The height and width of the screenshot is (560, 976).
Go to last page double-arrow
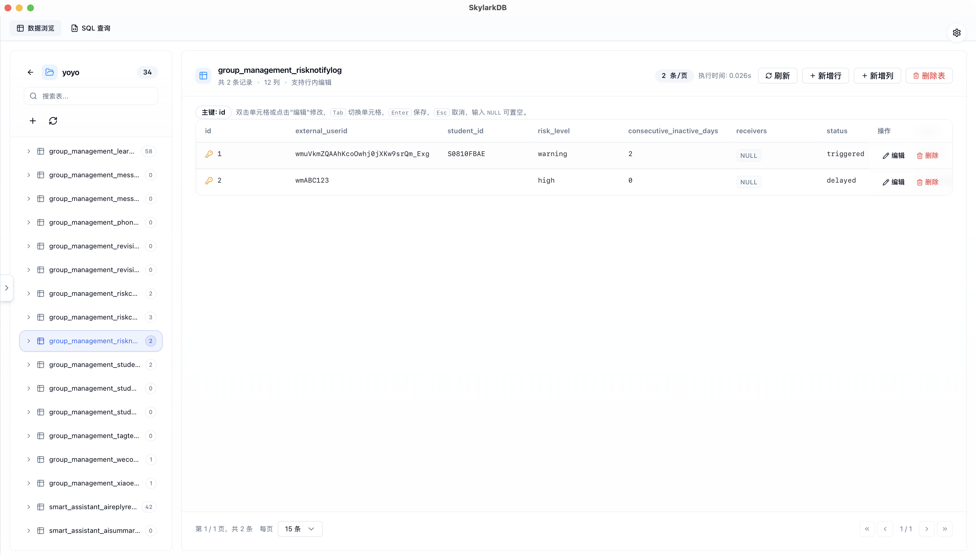tap(944, 529)
